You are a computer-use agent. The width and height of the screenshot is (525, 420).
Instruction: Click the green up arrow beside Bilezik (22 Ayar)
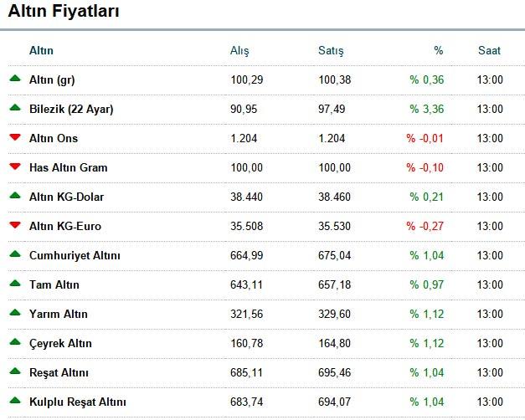pos(15,107)
